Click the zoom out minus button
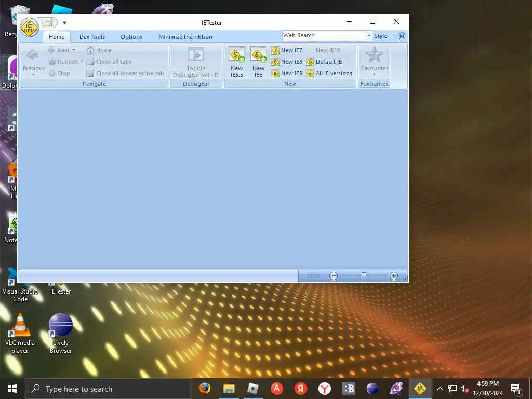The image size is (532, 399). pos(334,276)
